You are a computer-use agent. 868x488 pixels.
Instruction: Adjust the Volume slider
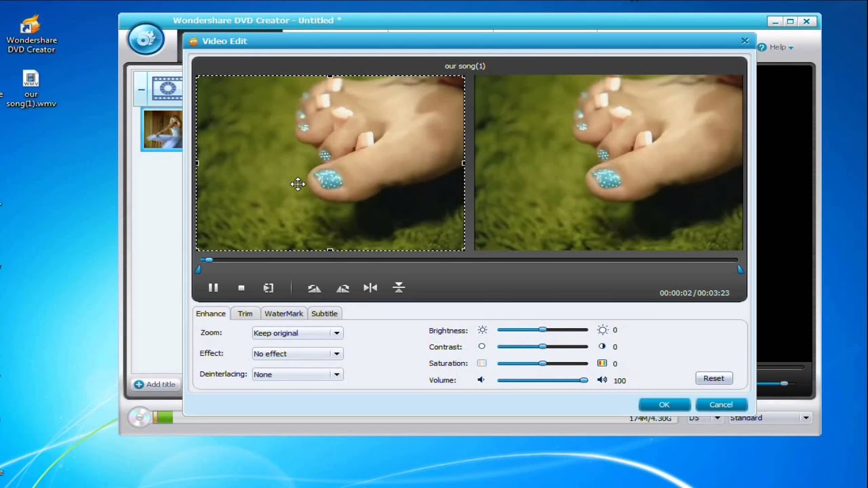(x=542, y=380)
